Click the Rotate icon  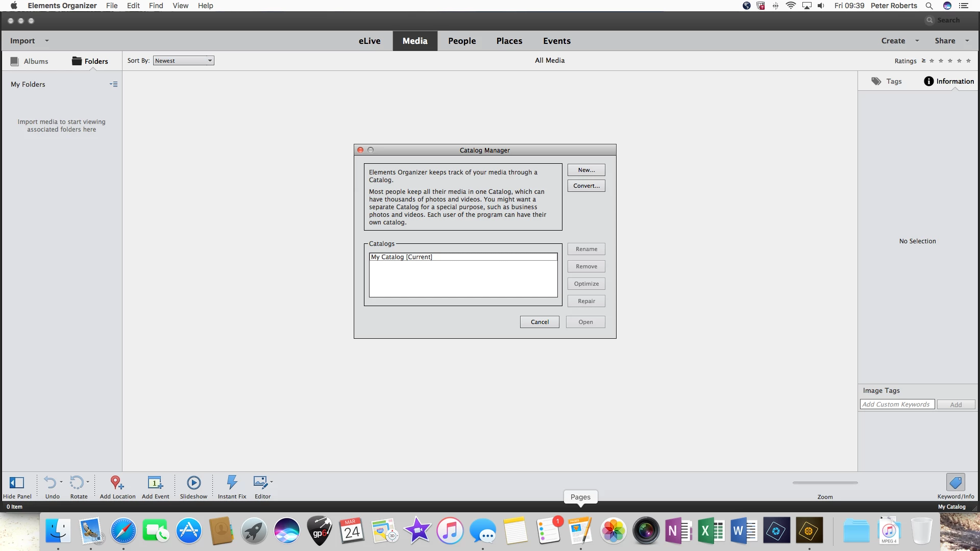[77, 483]
